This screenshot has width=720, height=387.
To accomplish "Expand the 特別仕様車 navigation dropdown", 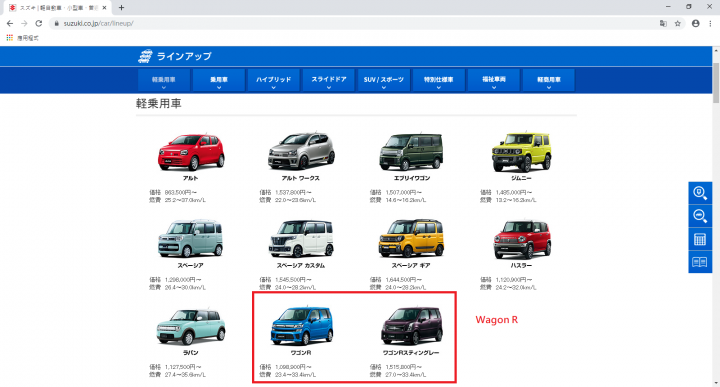I will pyautogui.click(x=439, y=80).
